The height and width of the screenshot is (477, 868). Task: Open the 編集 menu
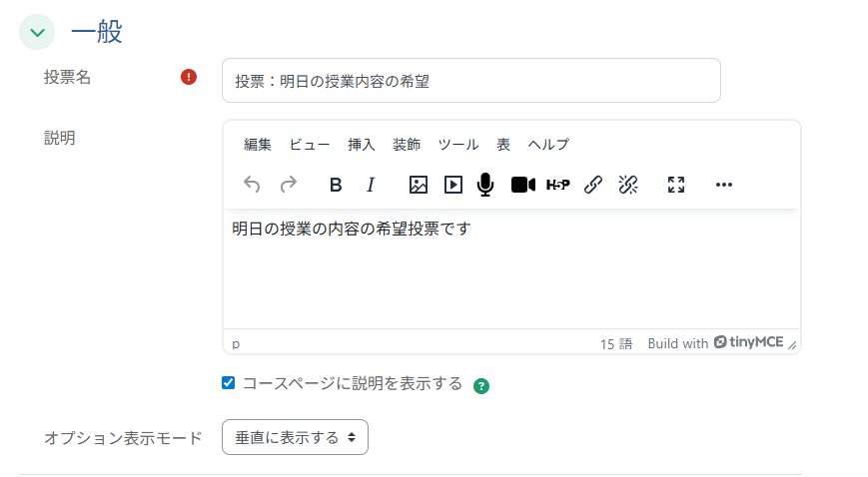click(258, 145)
